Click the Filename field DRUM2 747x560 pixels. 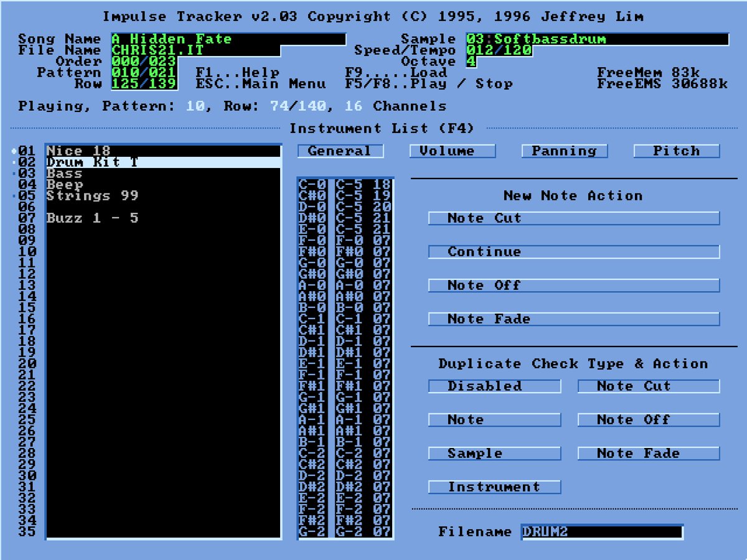[x=602, y=532]
